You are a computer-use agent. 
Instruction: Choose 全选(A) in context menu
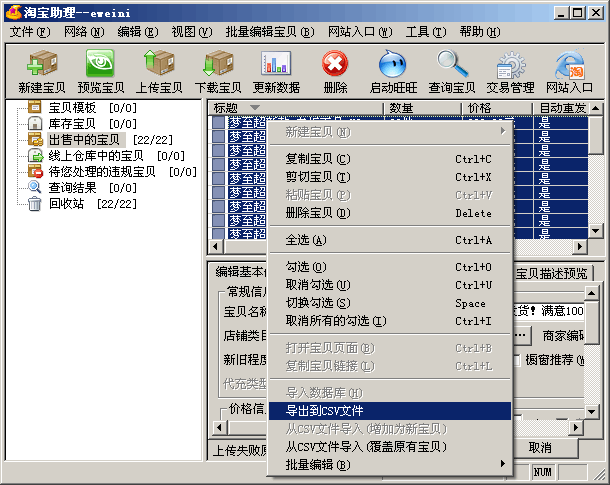pos(390,240)
